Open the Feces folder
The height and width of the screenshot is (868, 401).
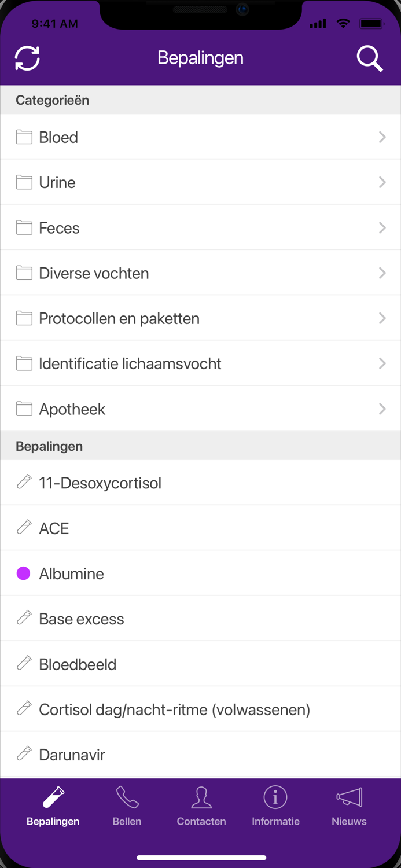(201, 227)
